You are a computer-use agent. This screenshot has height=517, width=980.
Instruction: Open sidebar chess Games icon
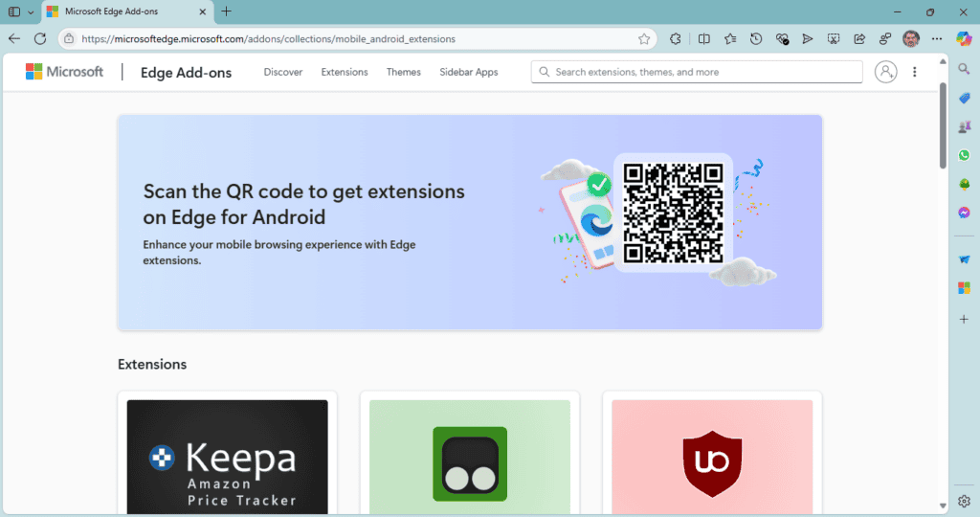click(x=964, y=126)
